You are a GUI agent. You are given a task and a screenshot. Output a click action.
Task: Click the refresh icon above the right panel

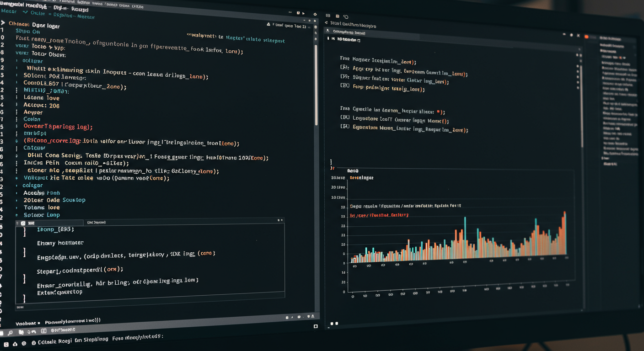click(x=346, y=17)
